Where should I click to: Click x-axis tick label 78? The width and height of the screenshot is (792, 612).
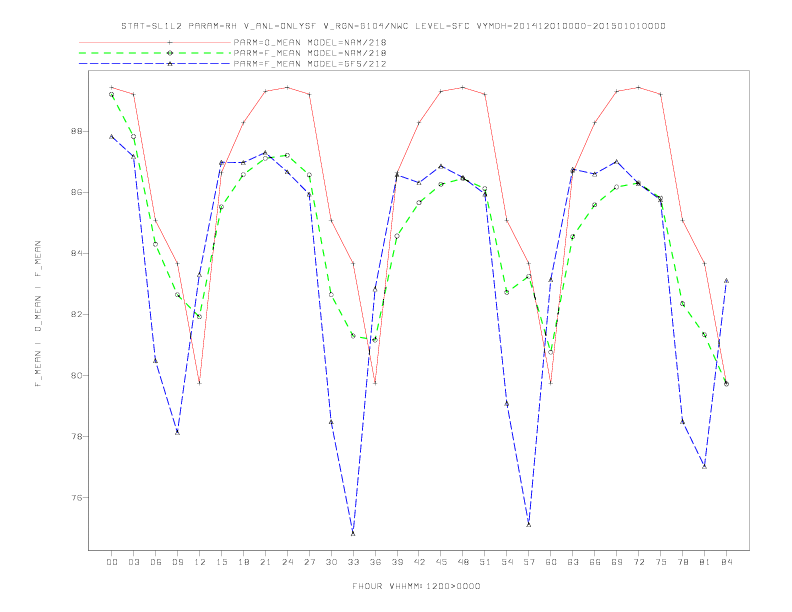(683, 562)
